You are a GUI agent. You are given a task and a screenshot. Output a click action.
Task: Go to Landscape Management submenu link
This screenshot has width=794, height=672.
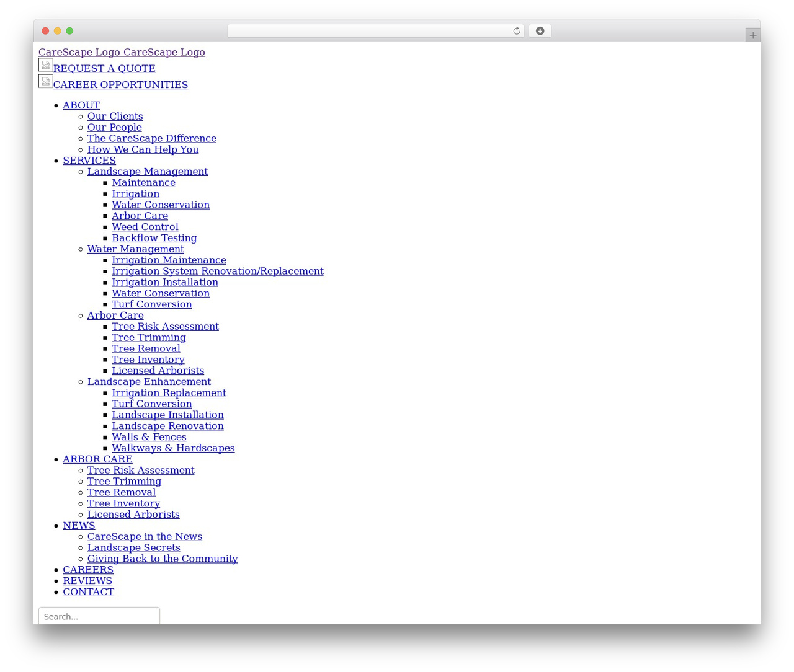(x=148, y=172)
